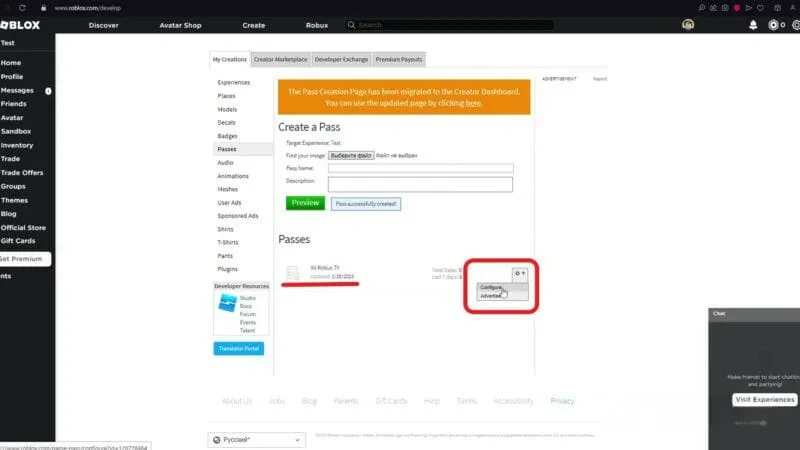Open the 99 Robux pass link
This screenshot has height=450, width=800.
tap(324, 268)
